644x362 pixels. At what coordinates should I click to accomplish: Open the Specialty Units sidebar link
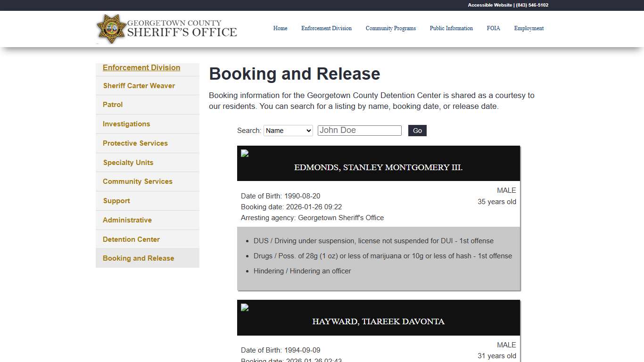128,162
